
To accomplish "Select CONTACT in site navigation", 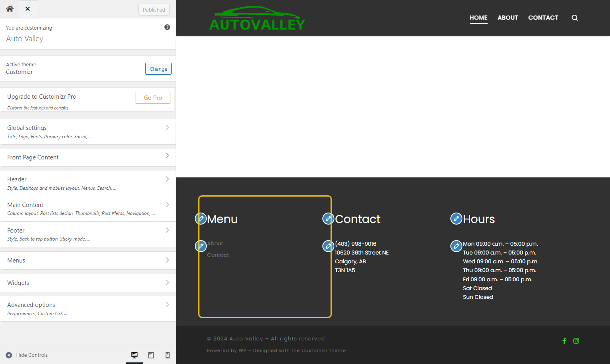I will (543, 18).
